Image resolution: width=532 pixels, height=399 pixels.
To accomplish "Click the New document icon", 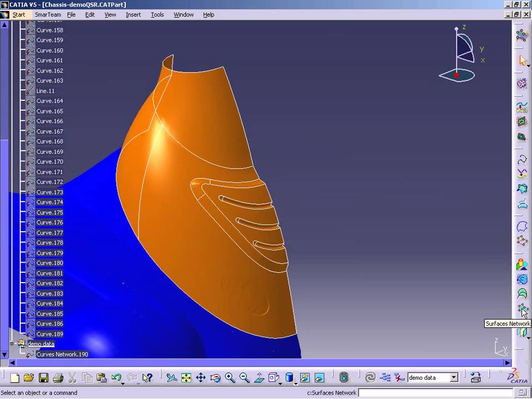I will coord(14,377).
